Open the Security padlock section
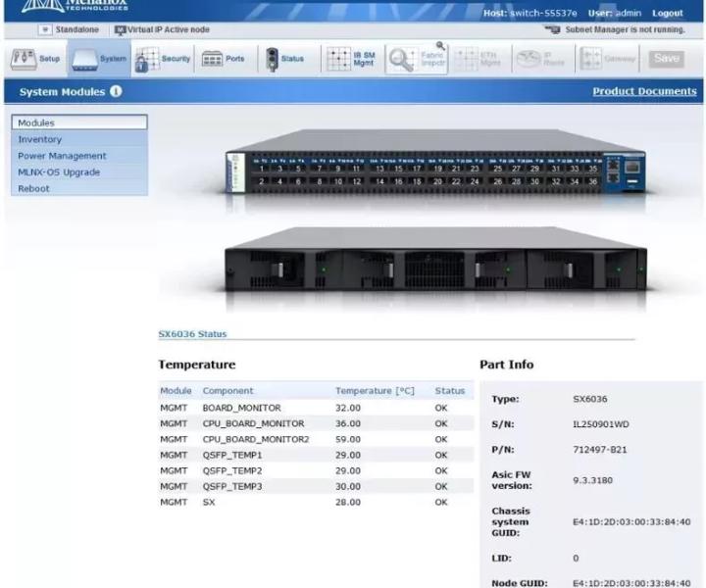This screenshot has width=706, height=588. (162, 59)
